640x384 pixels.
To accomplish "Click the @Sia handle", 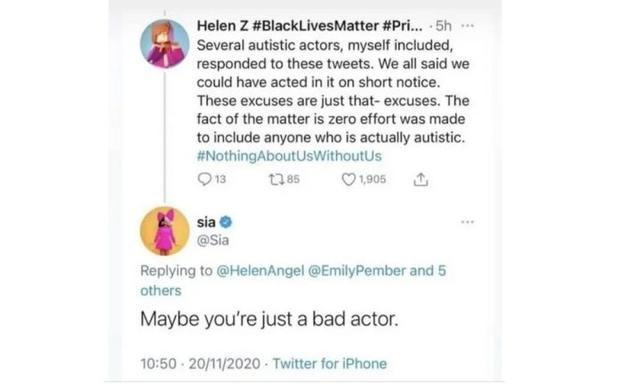I will point(213,240).
